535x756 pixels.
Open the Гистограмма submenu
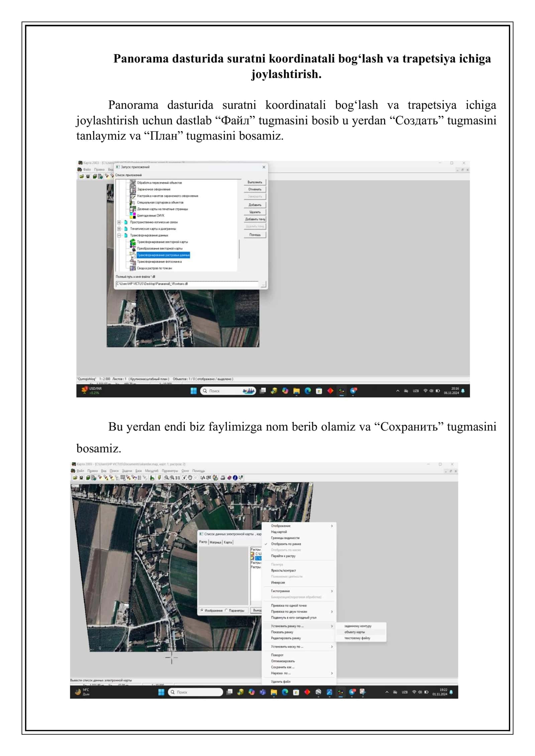click(299, 591)
